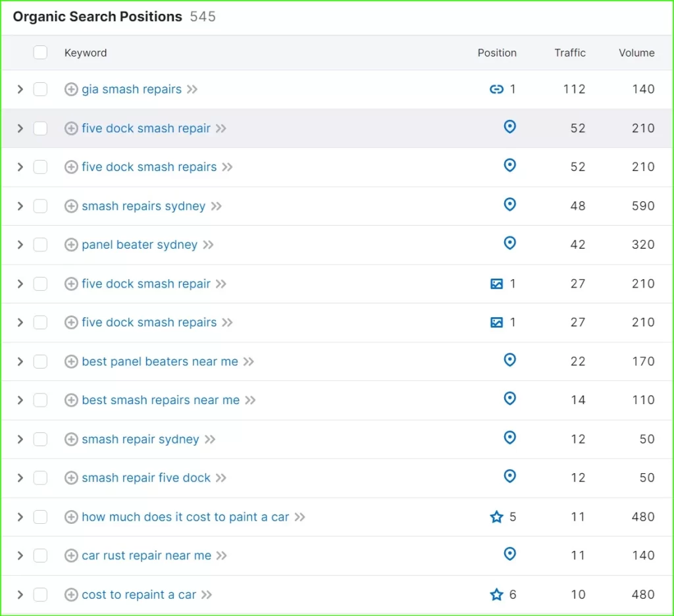Viewport: 674px width, 616px height.
Task: Click the plus icon beside "gia smash repairs"
Action: pyautogui.click(x=71, y=90)
